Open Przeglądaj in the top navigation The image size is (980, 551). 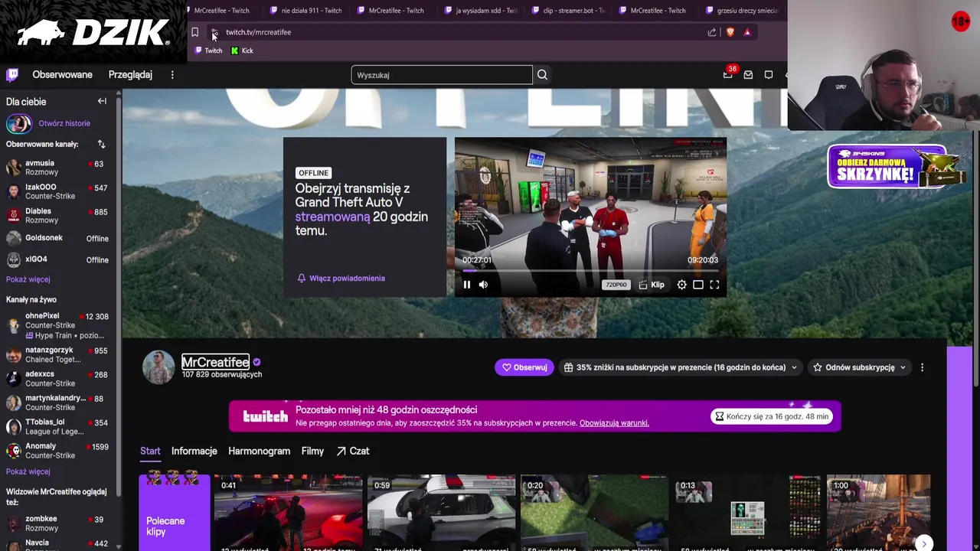(x=130, y=74)
